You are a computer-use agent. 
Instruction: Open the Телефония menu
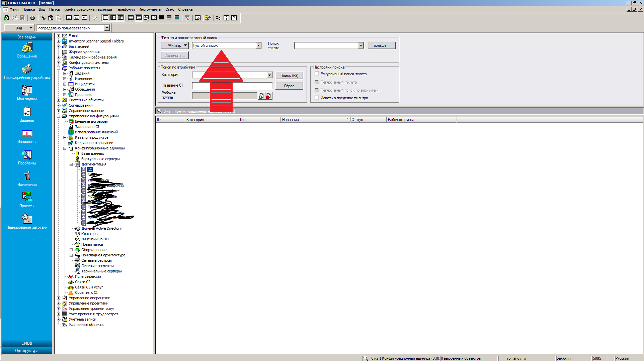pos(125,9)
